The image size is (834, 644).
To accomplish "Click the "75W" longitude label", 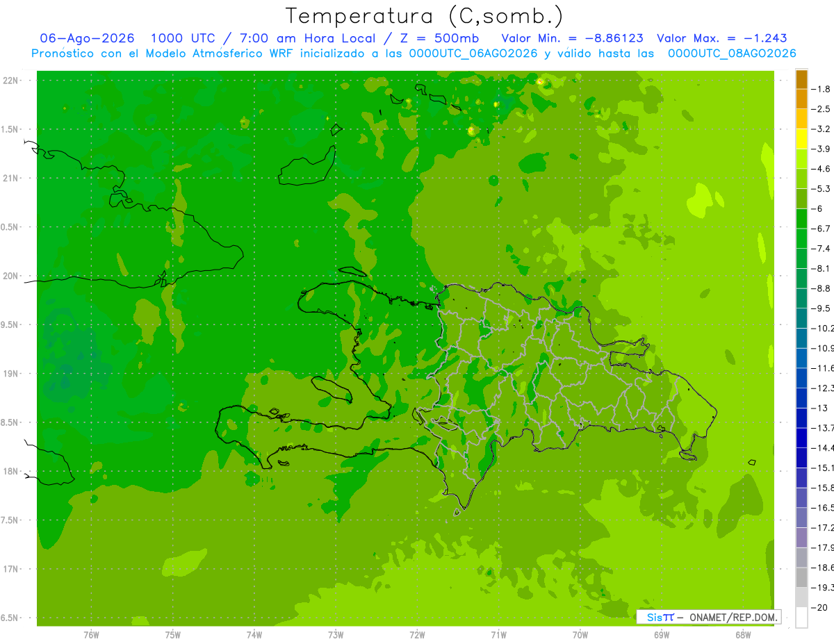I will tap(173, 635).
